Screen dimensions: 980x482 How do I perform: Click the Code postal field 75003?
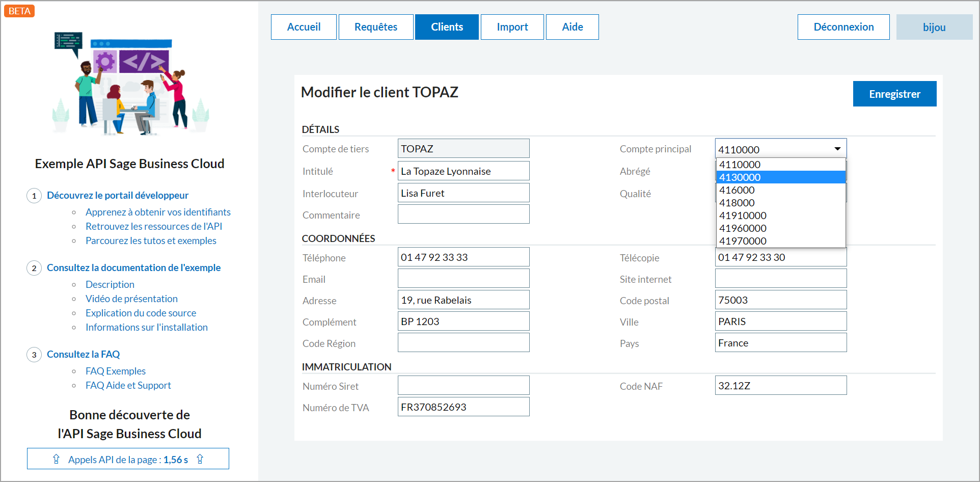click(x=781, y=300)
